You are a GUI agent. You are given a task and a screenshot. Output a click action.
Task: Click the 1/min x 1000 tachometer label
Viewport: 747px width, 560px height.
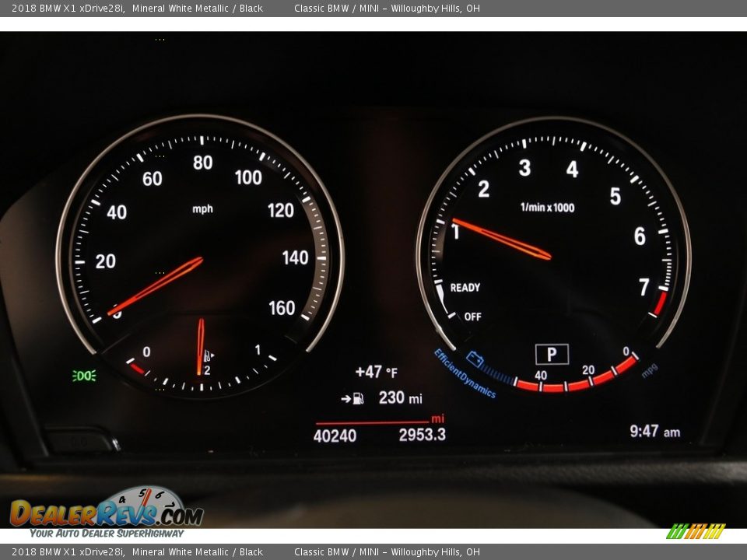pyautogui.click(x=547, y=207)
